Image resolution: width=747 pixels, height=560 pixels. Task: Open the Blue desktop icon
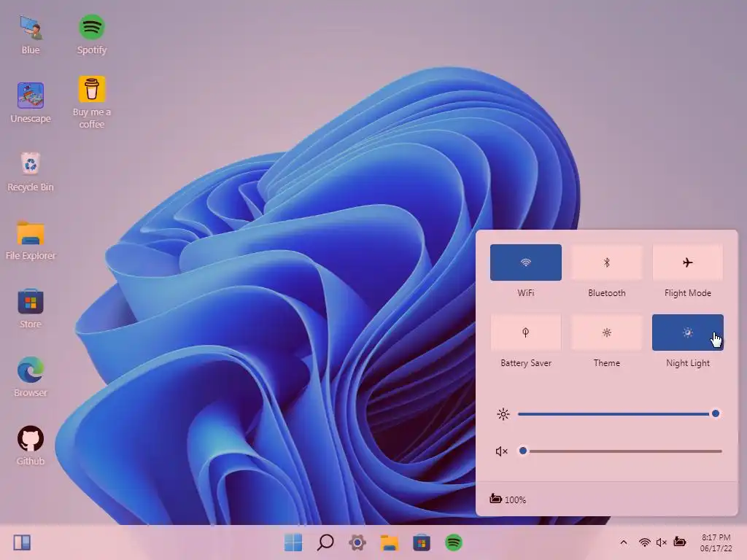point(31,34)
